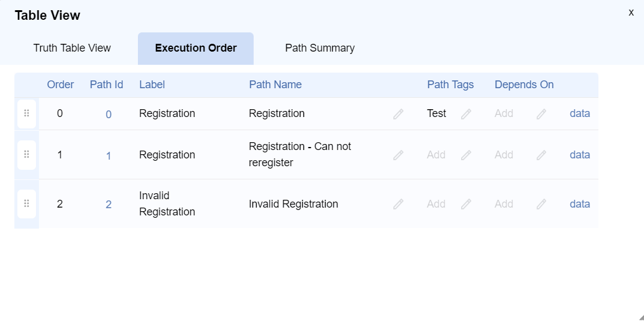Edit path tags pencil for row 1
The image size is (644, 321).
[x=466, y=155]
